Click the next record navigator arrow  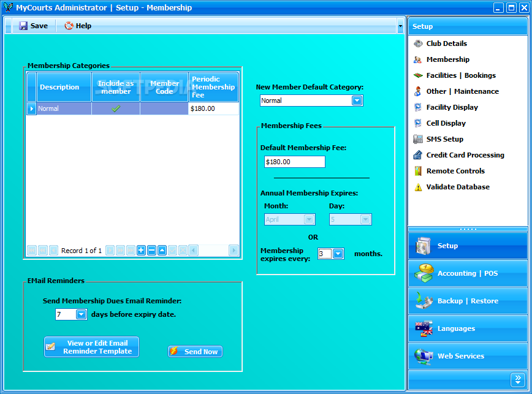[110, 251]
